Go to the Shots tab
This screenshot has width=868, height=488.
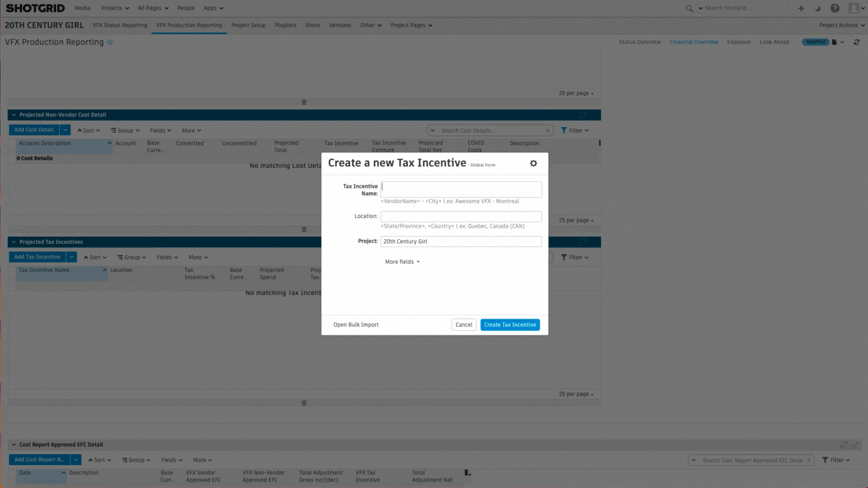(313, 25)
